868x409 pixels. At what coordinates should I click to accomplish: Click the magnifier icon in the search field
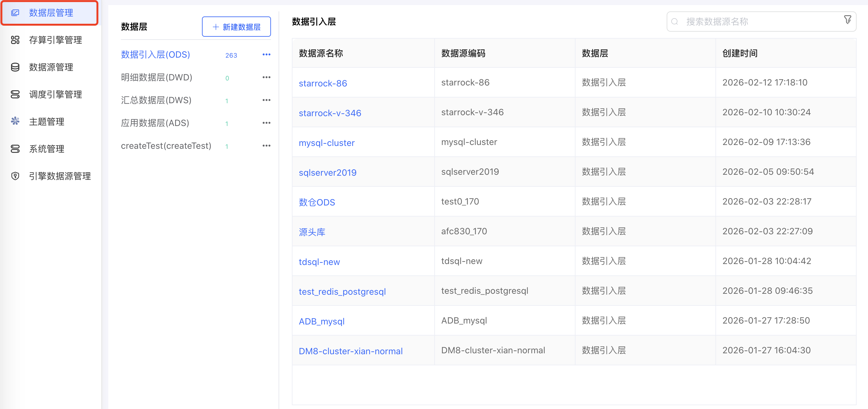coord(674,22)
